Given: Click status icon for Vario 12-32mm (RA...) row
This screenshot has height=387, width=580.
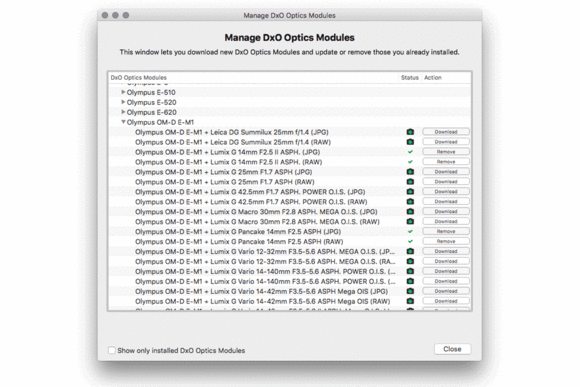Looking at the screenshot, I should click(410, 262).
